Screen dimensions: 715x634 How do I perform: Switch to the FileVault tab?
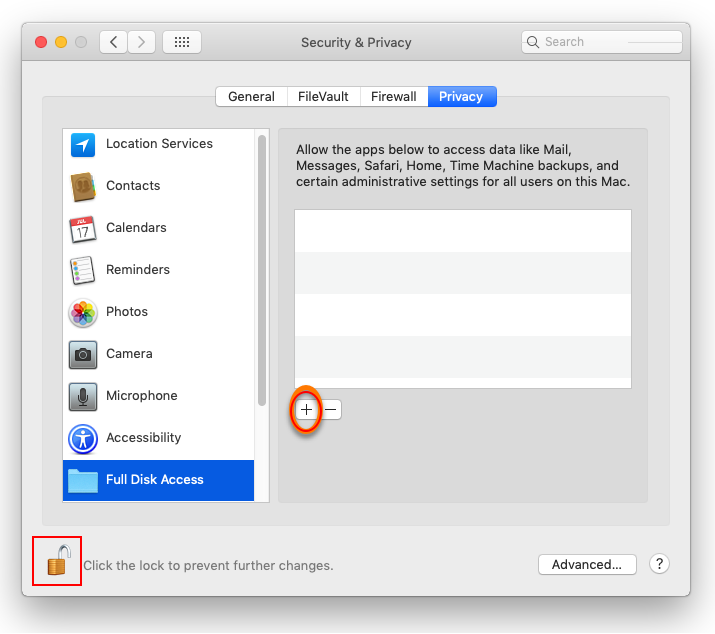[x=323, y=97]
